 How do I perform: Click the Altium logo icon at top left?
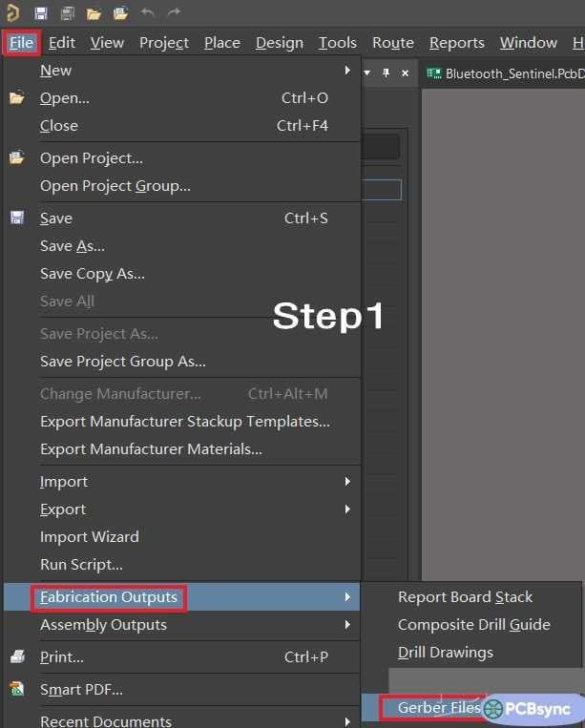coord(12,13)
